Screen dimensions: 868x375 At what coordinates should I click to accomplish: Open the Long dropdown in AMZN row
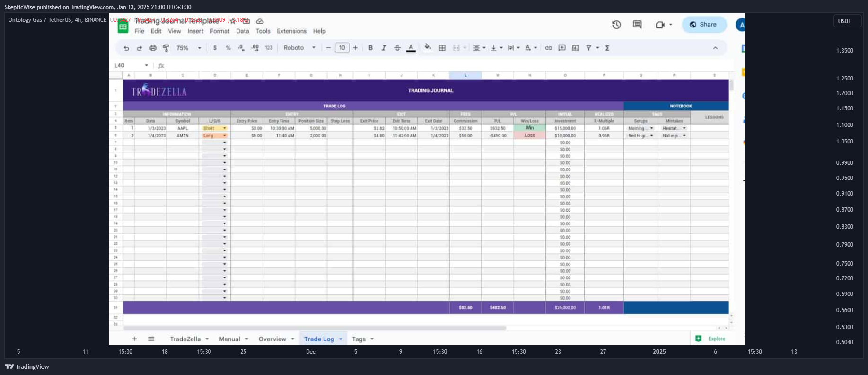[x=224, y=136]
